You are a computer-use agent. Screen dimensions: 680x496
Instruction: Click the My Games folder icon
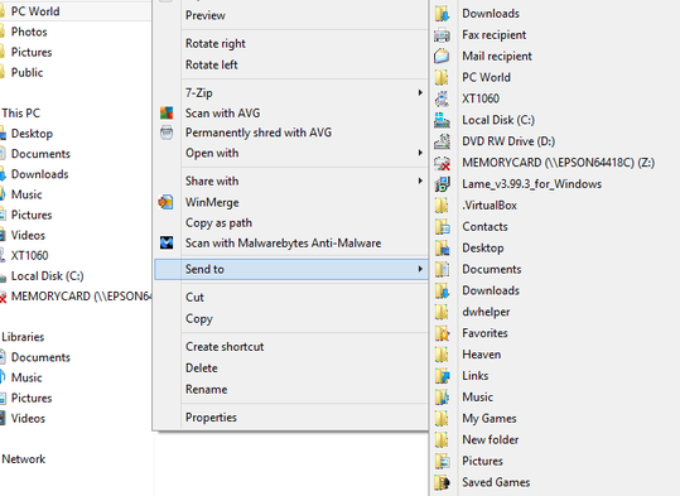pyautogui.click(x=442, y=418)
